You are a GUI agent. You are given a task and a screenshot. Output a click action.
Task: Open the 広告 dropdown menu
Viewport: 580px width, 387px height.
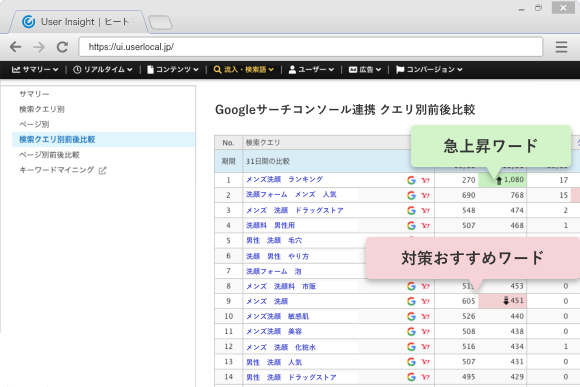365,70
